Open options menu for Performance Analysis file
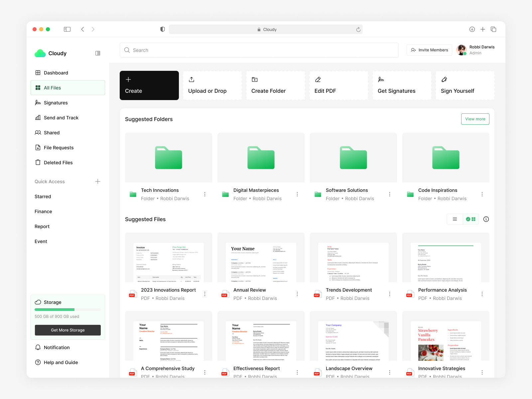532x399 pixels. 482,294
